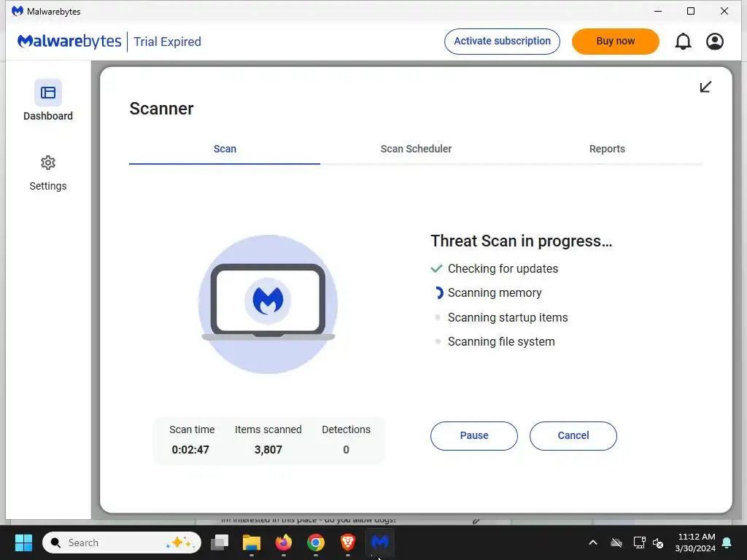Close the Malwarebytes window
This screenshot has width=747, height=560.
[724, 11]
